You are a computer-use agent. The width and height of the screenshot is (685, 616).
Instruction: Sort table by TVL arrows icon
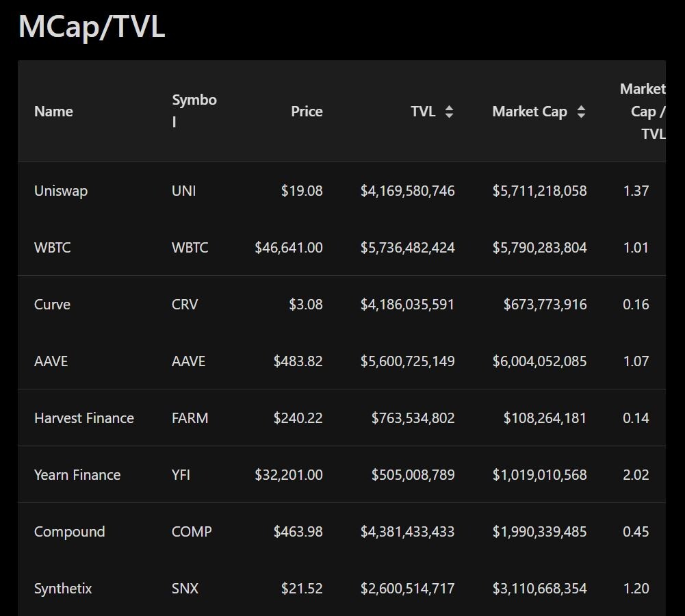pos(449,112)
